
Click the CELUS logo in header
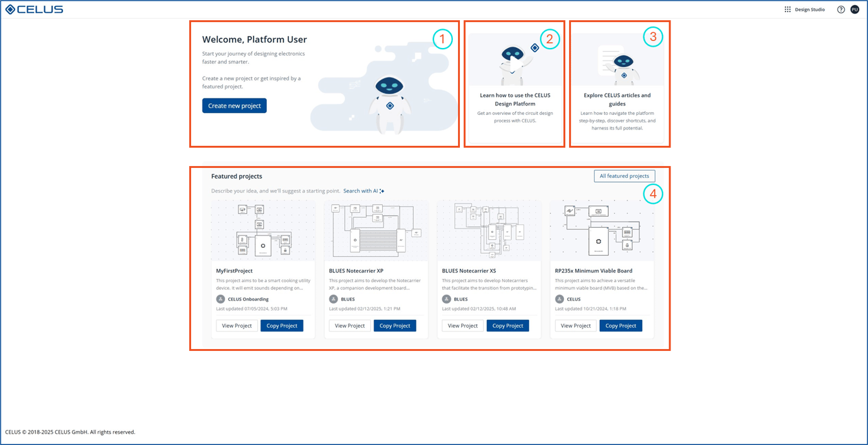click(x=34, y=9)
